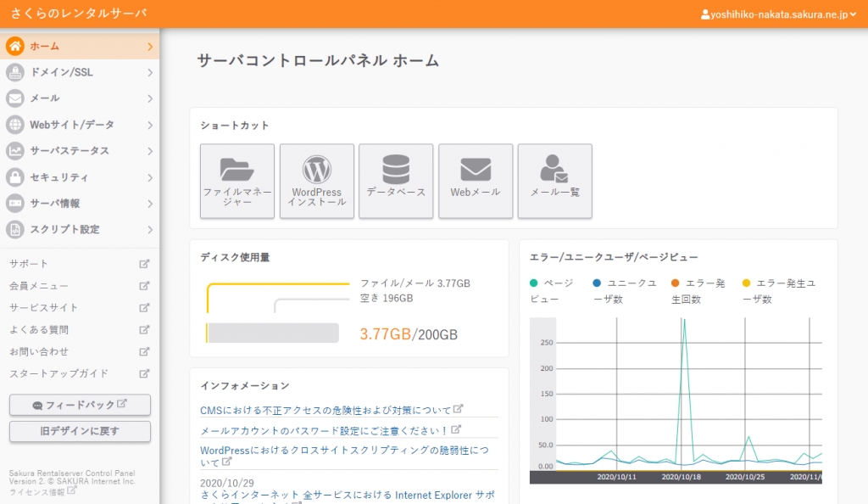Click the Domain/SSL lock-screen icon

click(15, 72)
